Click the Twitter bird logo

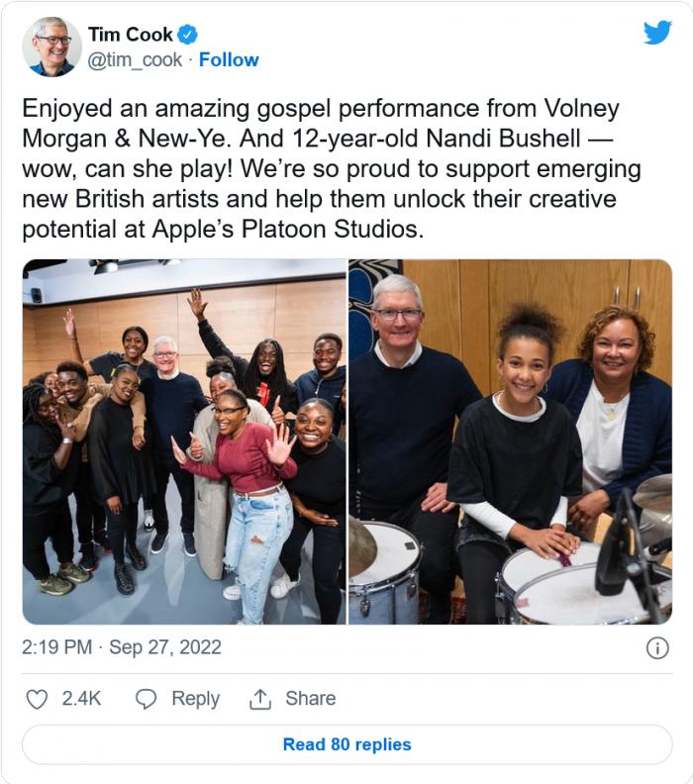pyautogui.click(x=657, y=33)
